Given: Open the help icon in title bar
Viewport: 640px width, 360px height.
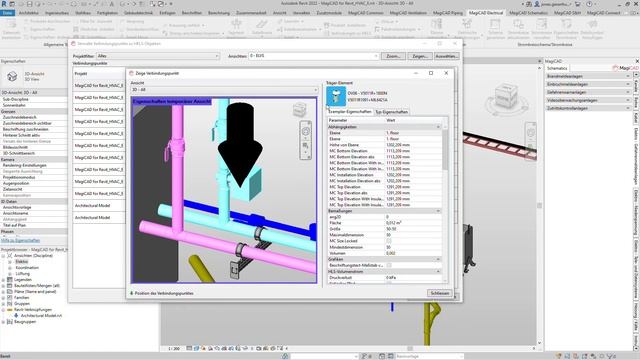Looking at the screenshot, I should click(589, 4).
